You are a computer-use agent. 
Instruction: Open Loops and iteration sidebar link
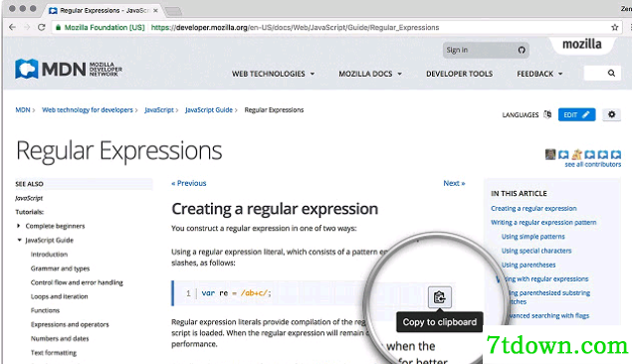[x=59, y=296]
